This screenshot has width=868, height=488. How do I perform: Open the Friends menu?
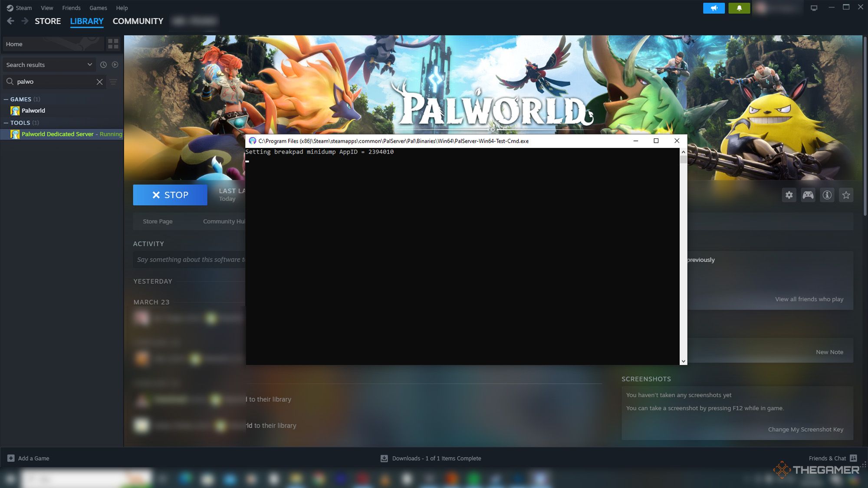tap(71, 8)
